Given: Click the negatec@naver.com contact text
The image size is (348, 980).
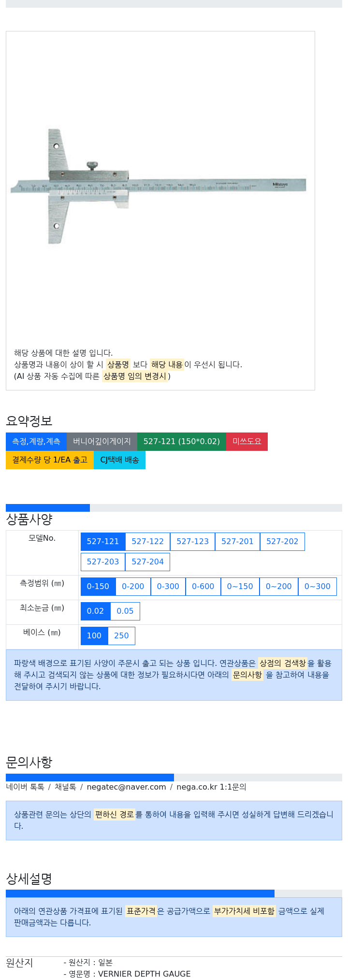Looking at the screenshot, I should [x=127, y=787].
